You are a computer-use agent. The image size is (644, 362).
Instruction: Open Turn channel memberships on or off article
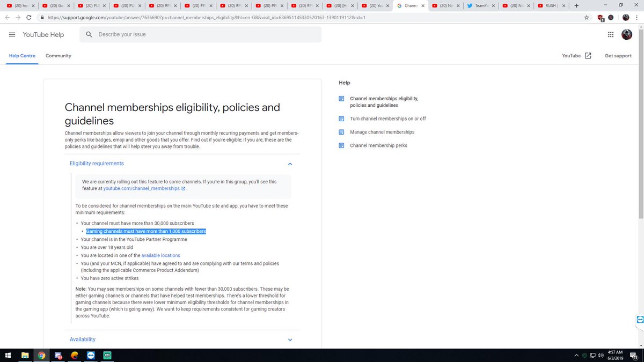coord(388,119)
